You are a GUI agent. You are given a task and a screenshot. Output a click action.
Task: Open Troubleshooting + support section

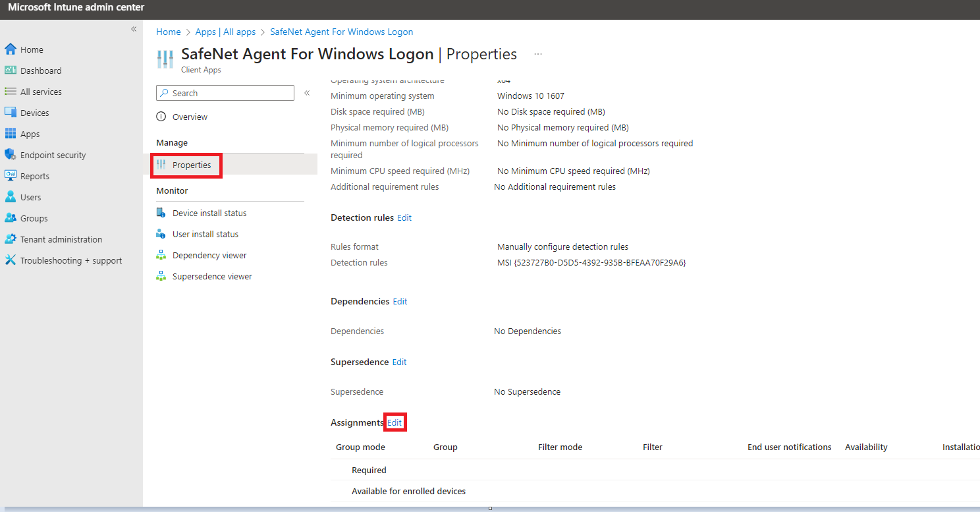pos(71,260)
